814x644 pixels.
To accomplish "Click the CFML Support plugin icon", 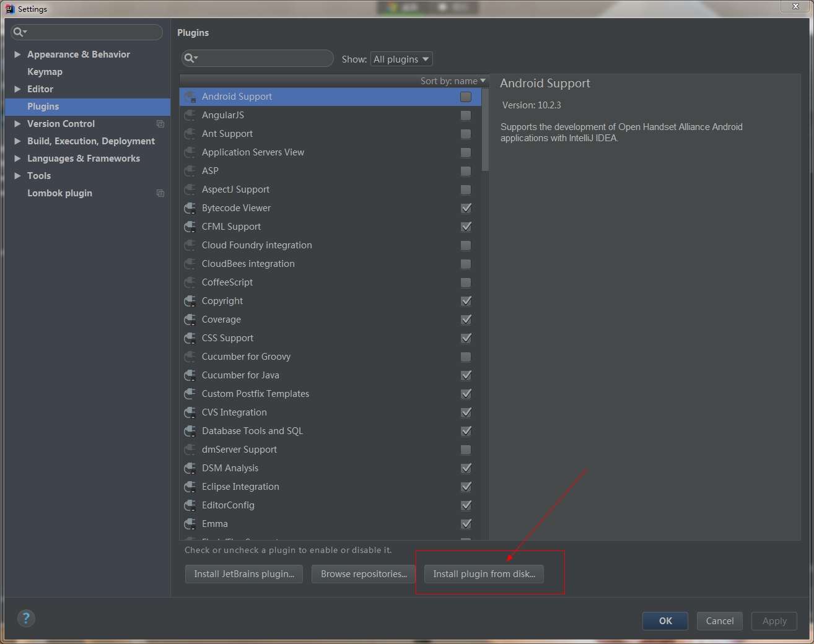I will pyautogui.click(x=190, y=227).
